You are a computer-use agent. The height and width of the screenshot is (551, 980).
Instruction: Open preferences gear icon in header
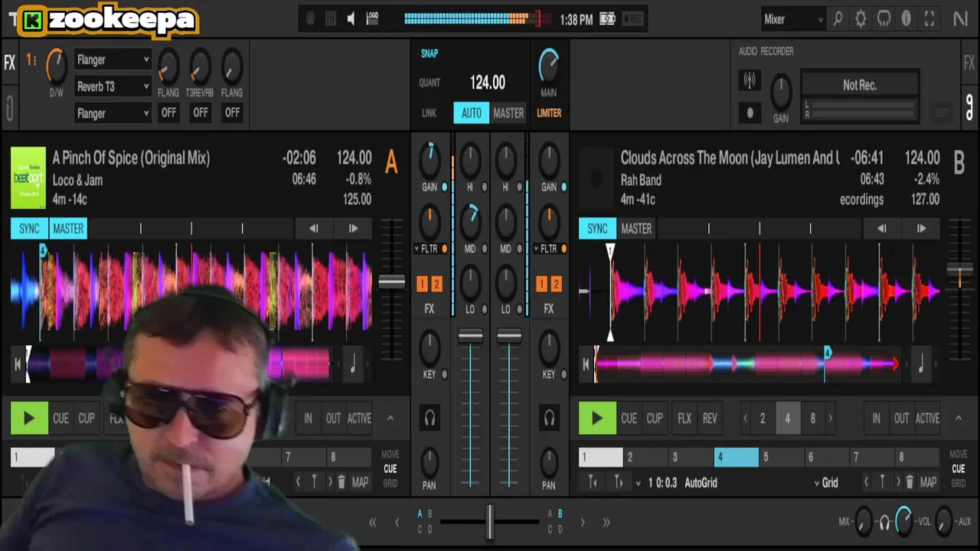click(861, 19)
